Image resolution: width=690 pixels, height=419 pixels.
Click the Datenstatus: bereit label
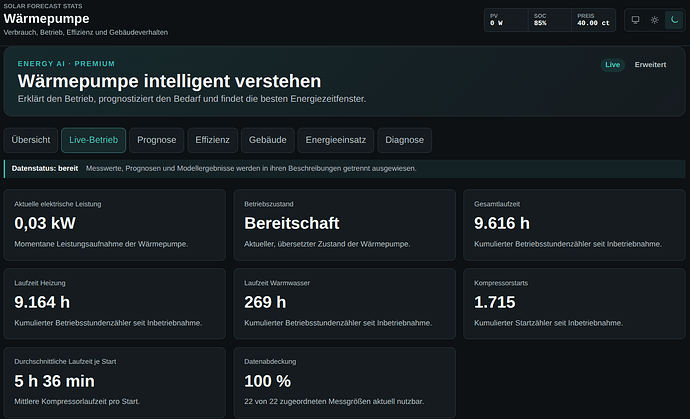point(45,168)
